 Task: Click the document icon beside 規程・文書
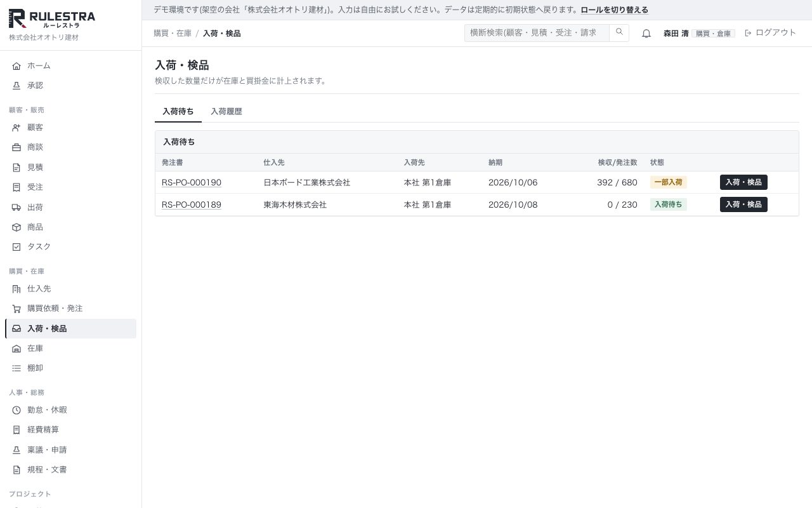(x=16, y=470)
